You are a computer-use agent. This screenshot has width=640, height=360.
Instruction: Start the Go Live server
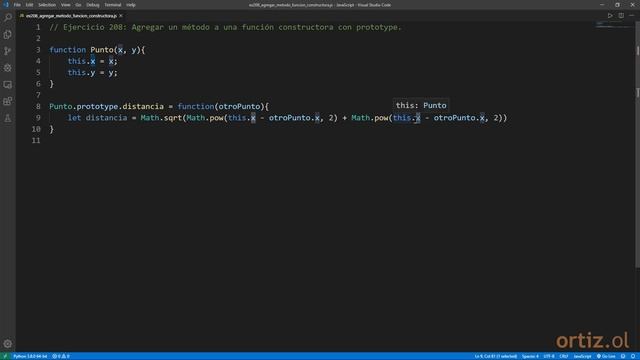(606, 356)
